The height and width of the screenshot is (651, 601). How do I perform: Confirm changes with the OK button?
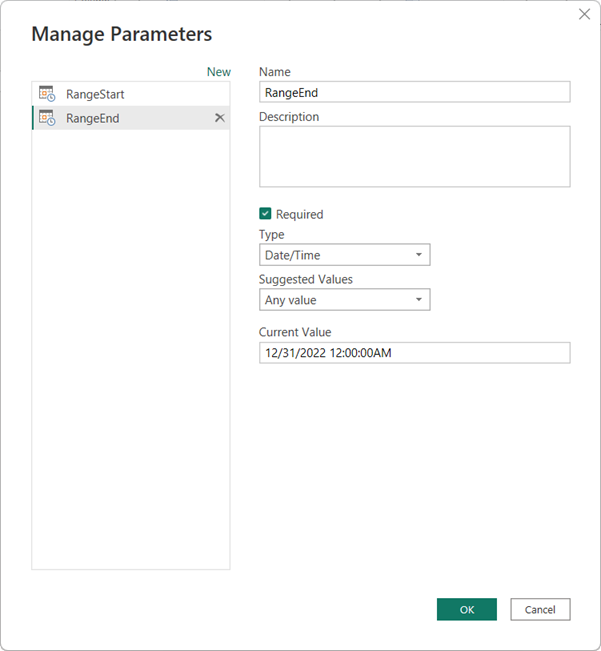point(467,609)
